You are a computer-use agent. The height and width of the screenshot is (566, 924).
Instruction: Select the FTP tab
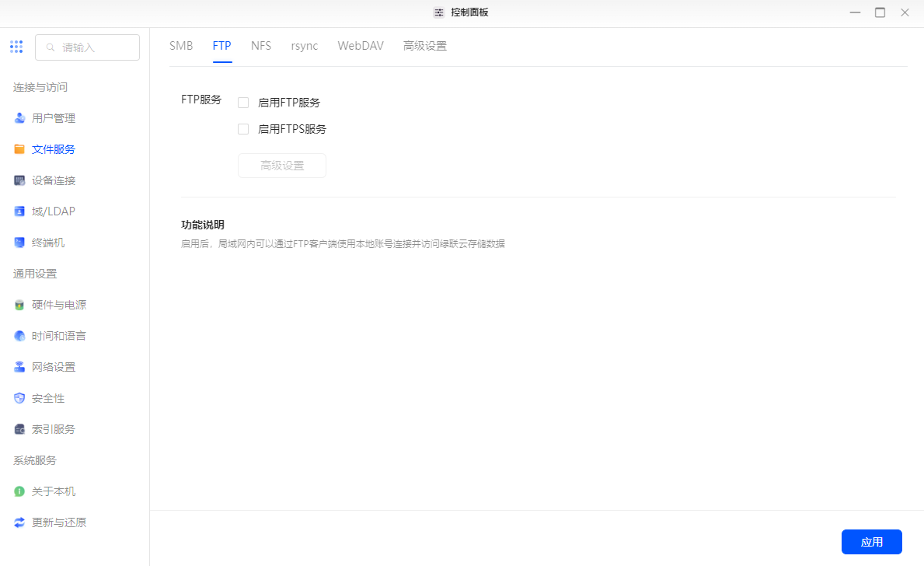tap(222, 46)
